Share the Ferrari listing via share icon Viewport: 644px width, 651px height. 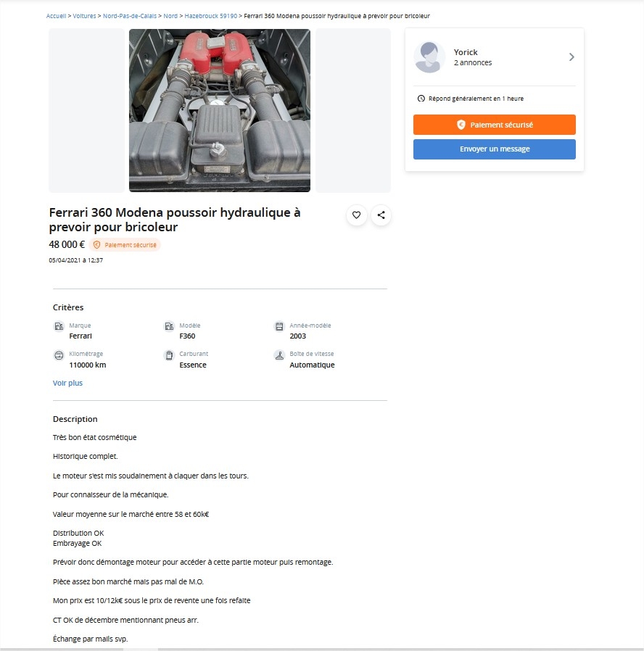pyautogui.click(x=381, y=215)
